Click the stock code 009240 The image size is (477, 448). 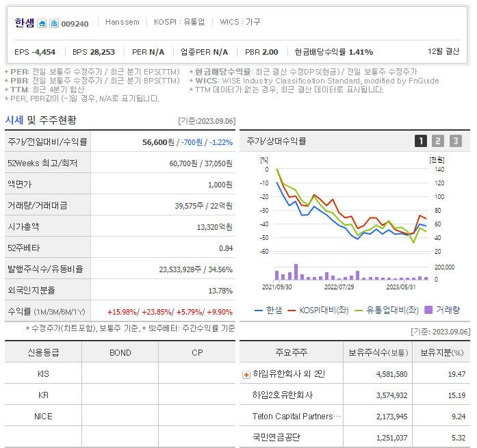tap(75, 24)
